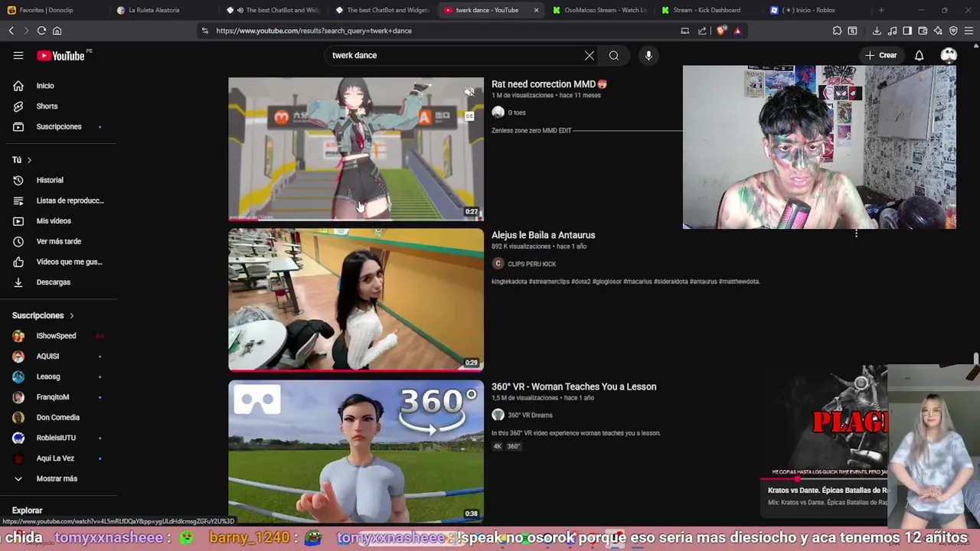Go back with the browser back arrow
The height and width of the screenshot is (551, 980).
click(x=11, y=31)
